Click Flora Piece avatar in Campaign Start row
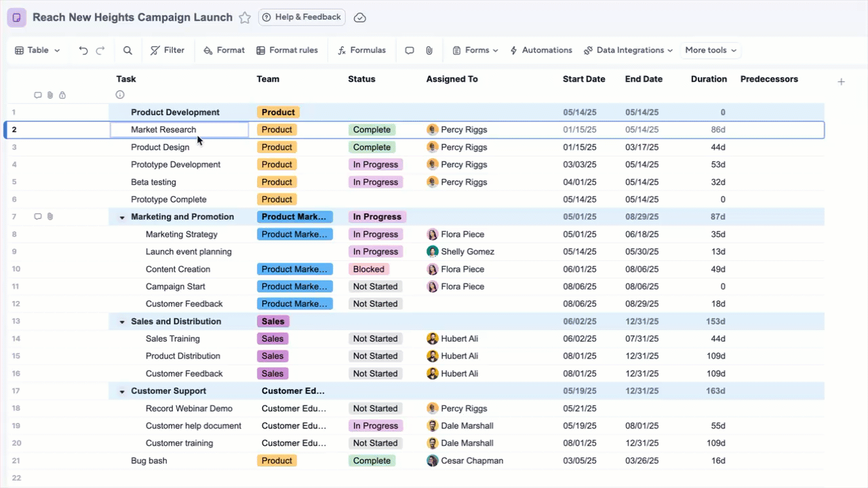The image size is (868, 488). coord(433,287)
